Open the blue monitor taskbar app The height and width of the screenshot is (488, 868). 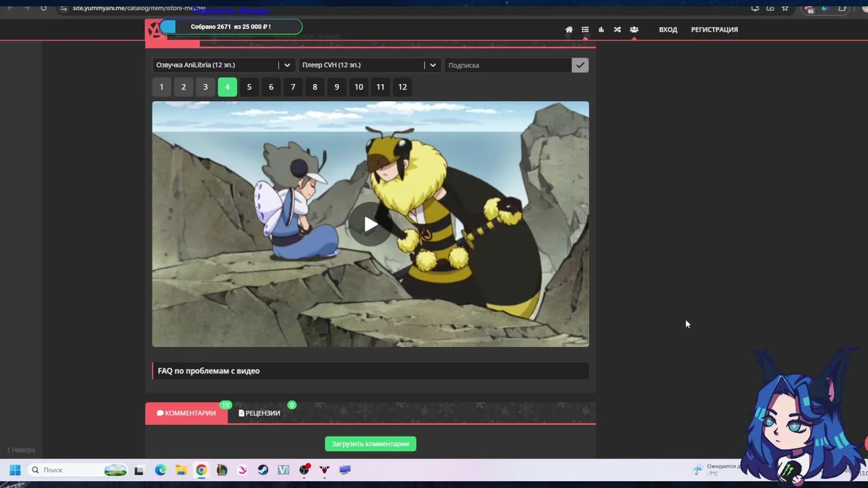point(345,470)
